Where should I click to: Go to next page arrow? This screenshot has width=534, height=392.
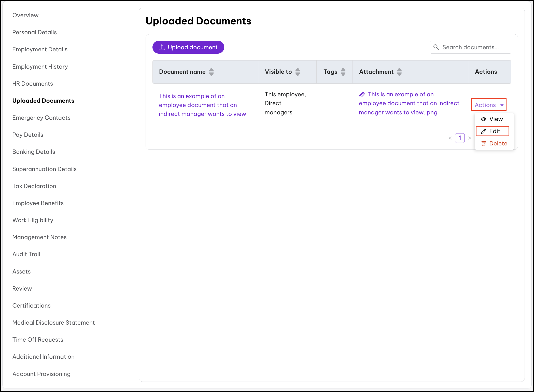(x=470, y=138)
